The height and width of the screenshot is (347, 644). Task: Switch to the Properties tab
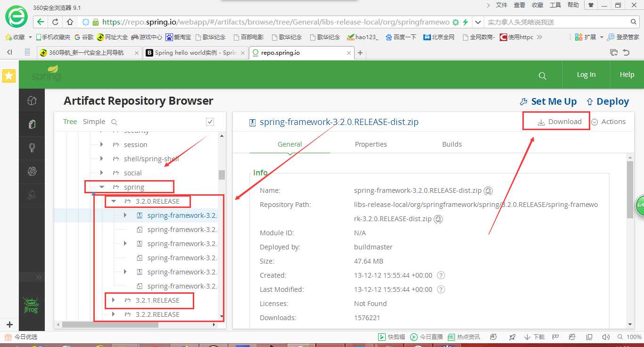(371, 144)
